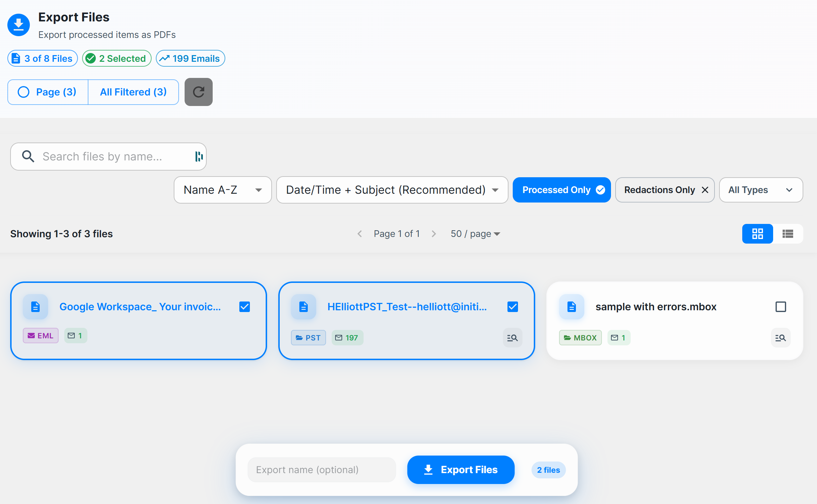The width and height of the screenshot is (817, 504).
Task: Click Showing 1-3 of 3 files text
Action: [x=61, y=234]
